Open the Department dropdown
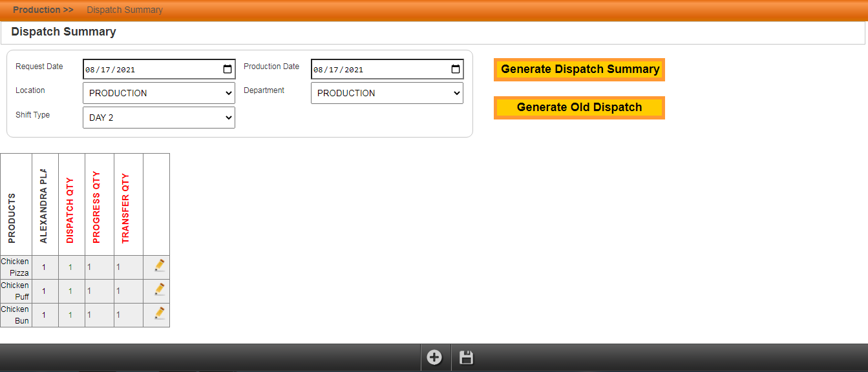The width and height of the screenshot is (868, 372). pyautogui.click(x=386, y=93)
